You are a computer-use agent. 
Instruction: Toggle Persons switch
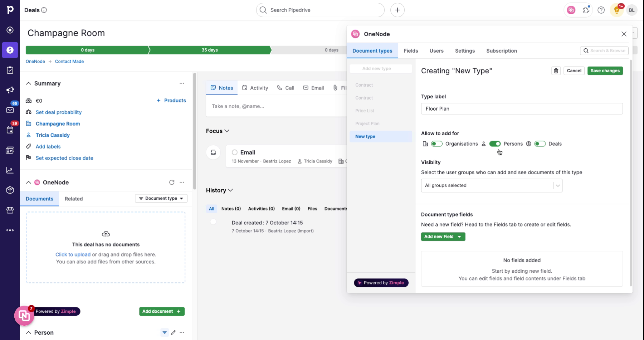[495, 144]
